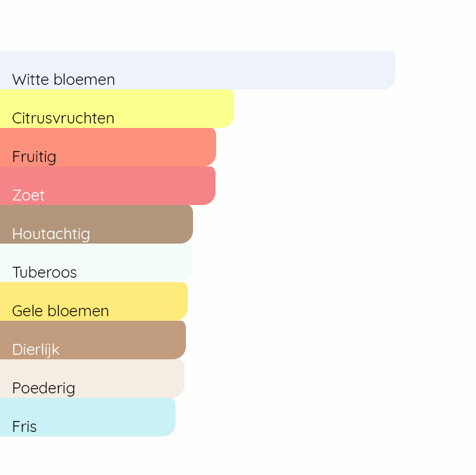Select the Tuberoos text label
The image size is (476, 475).
click(44, 273)
